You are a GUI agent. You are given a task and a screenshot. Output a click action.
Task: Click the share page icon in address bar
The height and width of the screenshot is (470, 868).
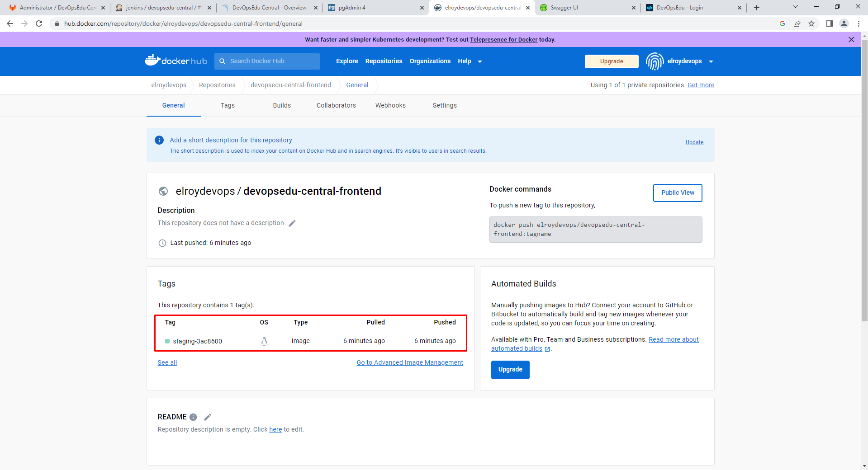pyautogui.click(x=797, y=23)
